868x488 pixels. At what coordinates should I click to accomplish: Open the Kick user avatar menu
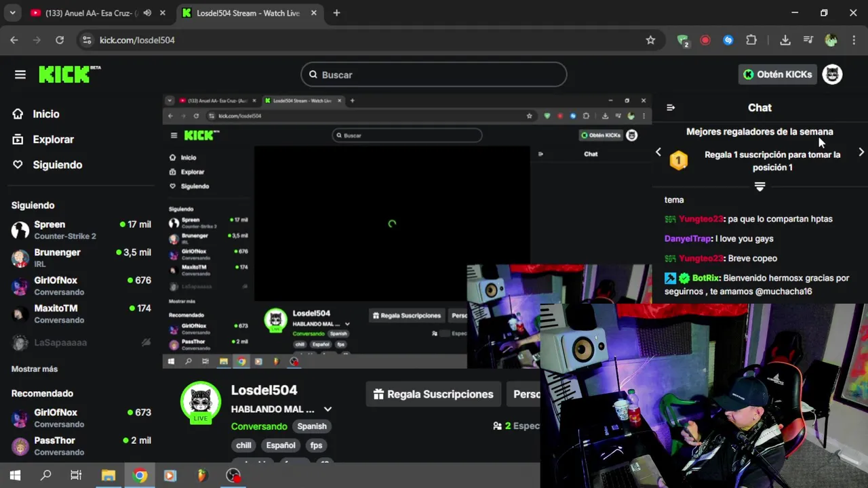(x=832, y=75)
